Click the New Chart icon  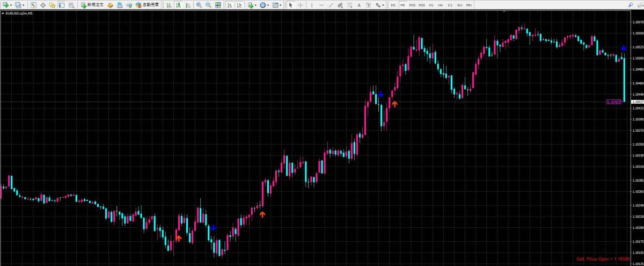click(x=5, y=5)
